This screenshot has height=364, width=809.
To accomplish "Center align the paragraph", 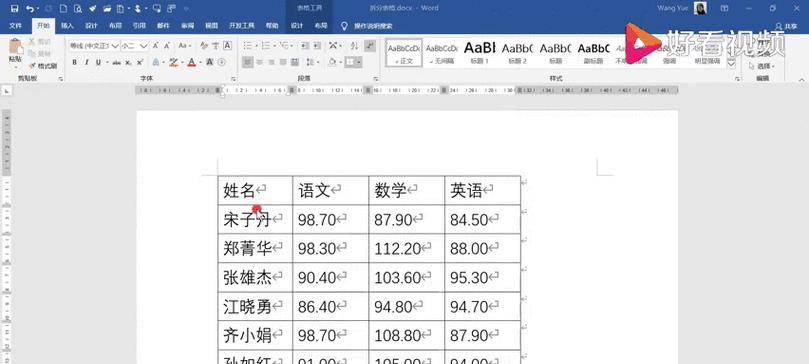I will tap(260, 62).
